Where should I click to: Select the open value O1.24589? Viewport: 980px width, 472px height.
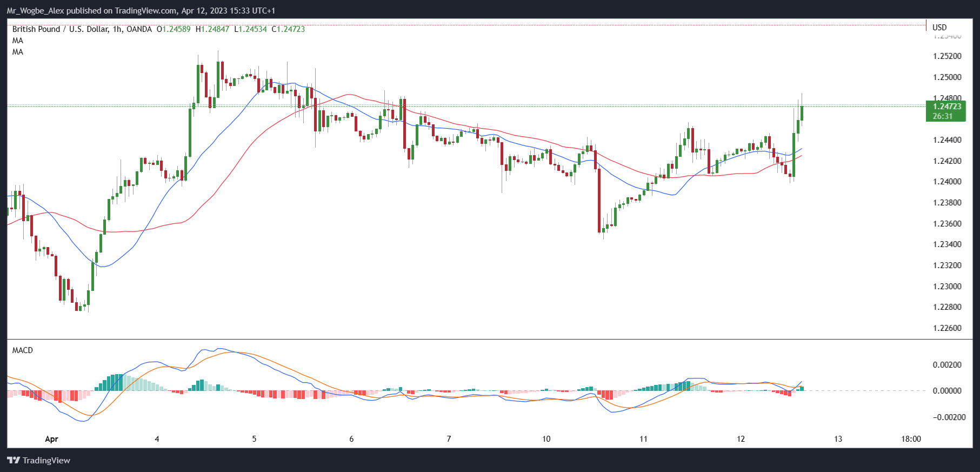[174, 29]
